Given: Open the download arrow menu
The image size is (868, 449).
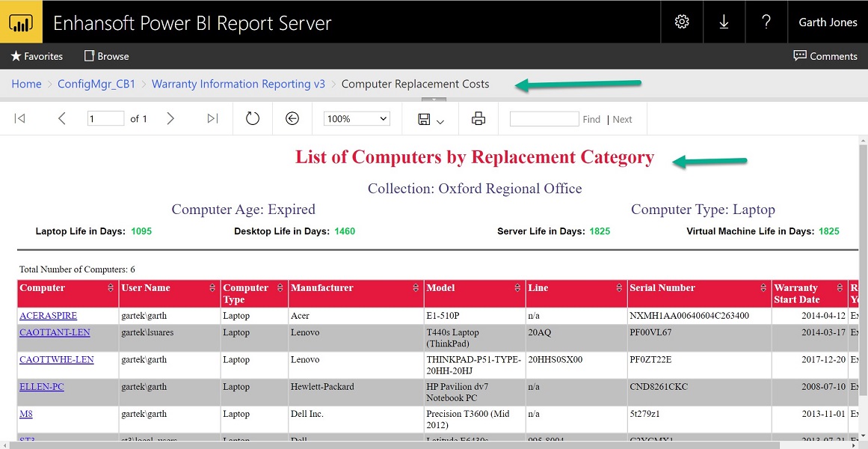Looking at the screenshot, I should click(724, 22).
